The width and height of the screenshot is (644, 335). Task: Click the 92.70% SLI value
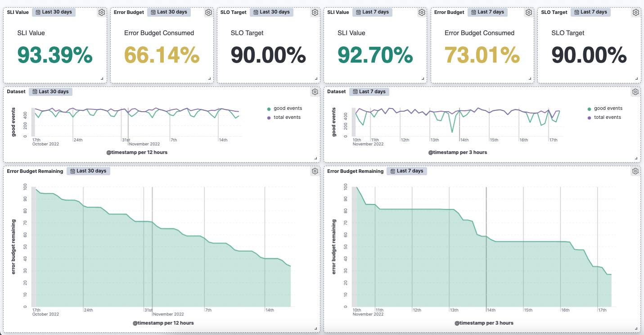(375, 55)
